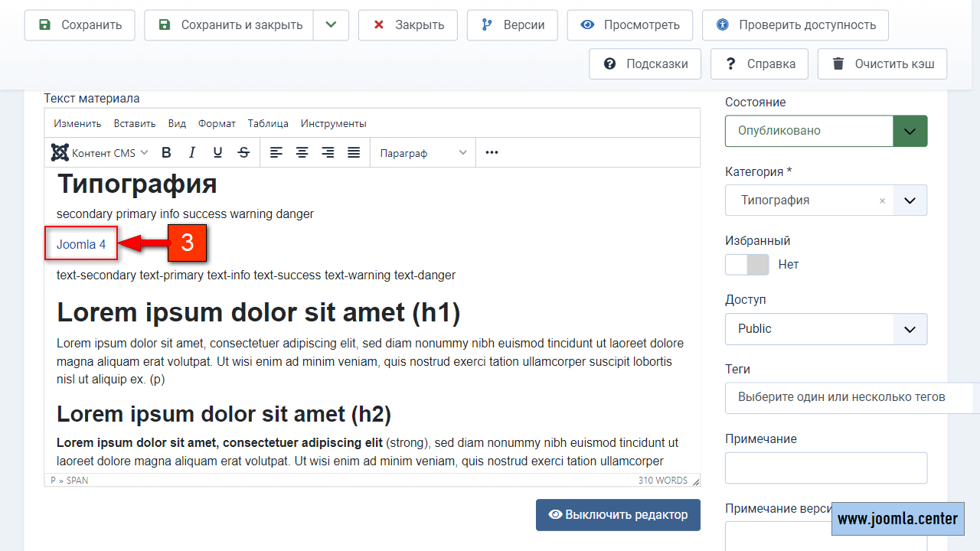Click the Примечание input field
Screen dimensions: 980x551
(x=825, y=468)
